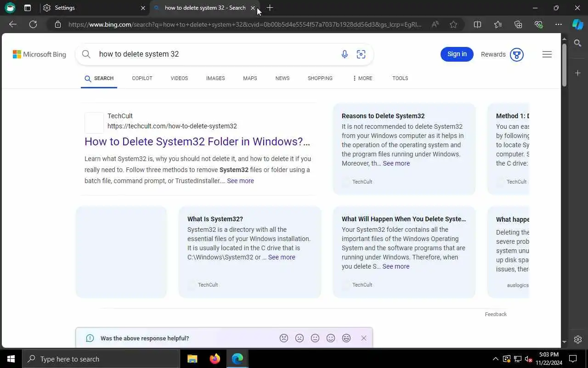The image size is (588, 368).
Task: Launch Copilot from the toolbar
Action: click(x=577, y=24)
